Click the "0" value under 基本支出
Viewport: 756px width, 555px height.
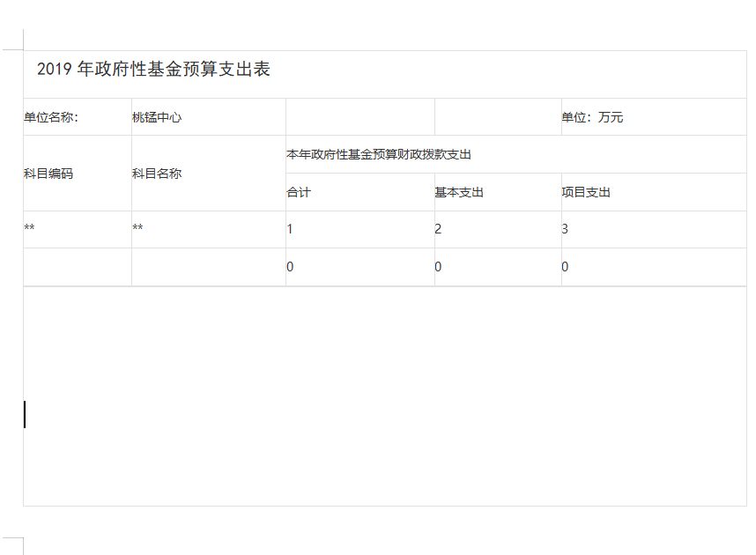(438, 267)
